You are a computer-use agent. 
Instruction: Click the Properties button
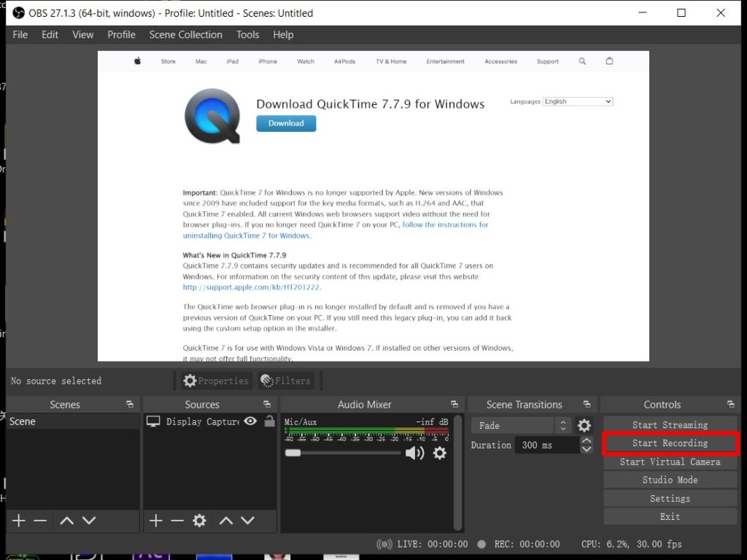217,381
